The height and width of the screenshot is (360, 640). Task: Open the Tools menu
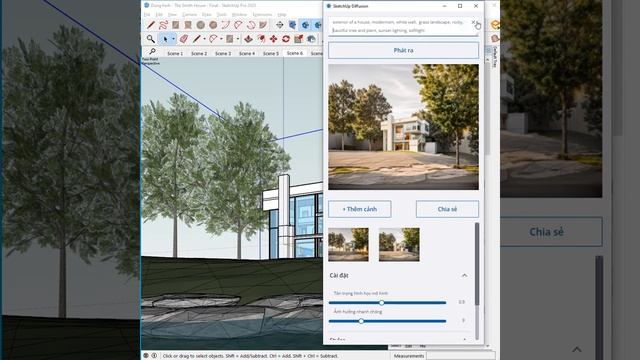coord(221,15)
